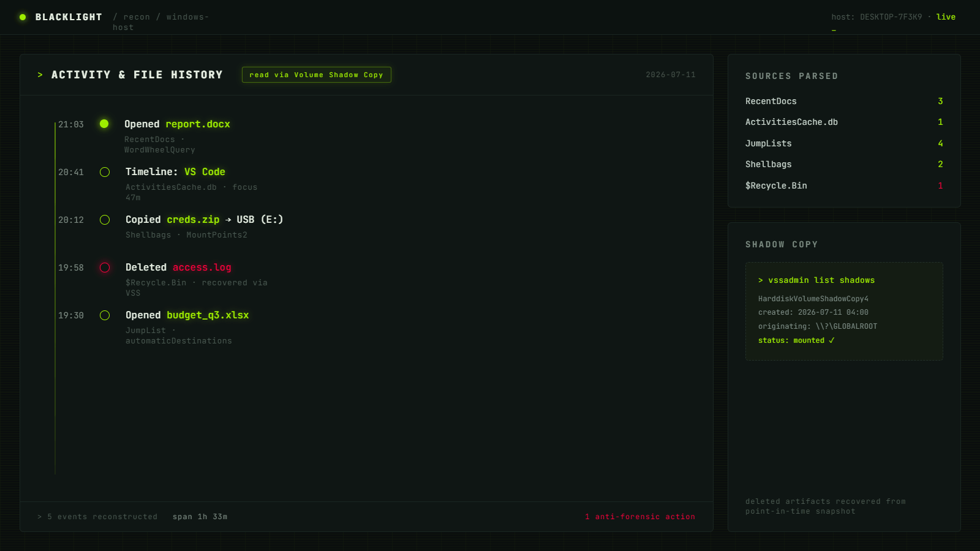This screenshot has height=551, width=980.
Task: Select the JumpLists source row
Action: 844,143
